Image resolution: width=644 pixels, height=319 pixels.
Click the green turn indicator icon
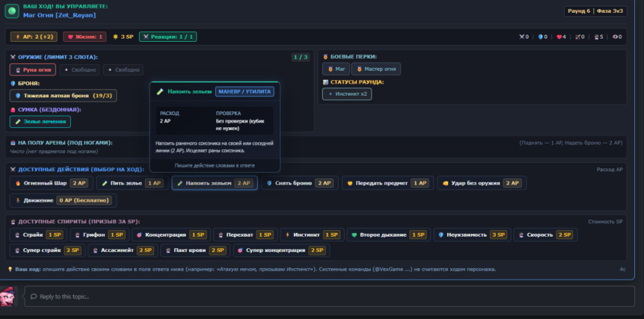(12, 11)
